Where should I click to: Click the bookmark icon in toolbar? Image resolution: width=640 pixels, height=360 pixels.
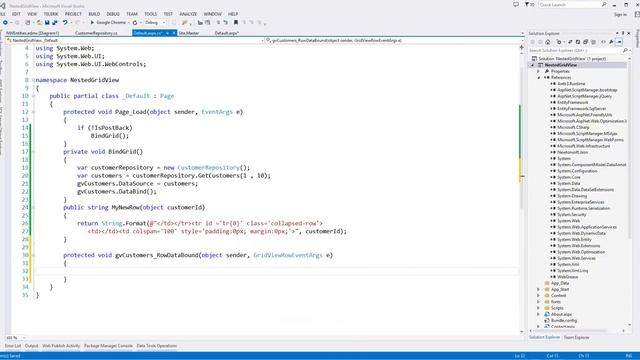click(x=236, y=22)
